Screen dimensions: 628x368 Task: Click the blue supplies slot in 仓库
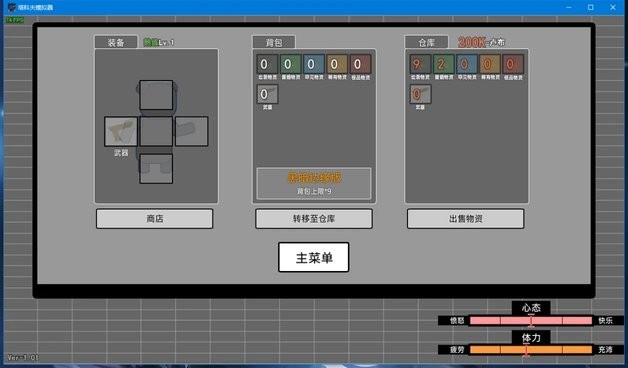[x=467, y=64]
